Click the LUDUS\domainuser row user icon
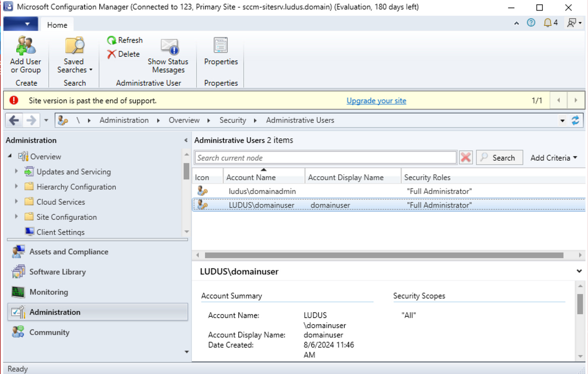 [x=202, y=205]
